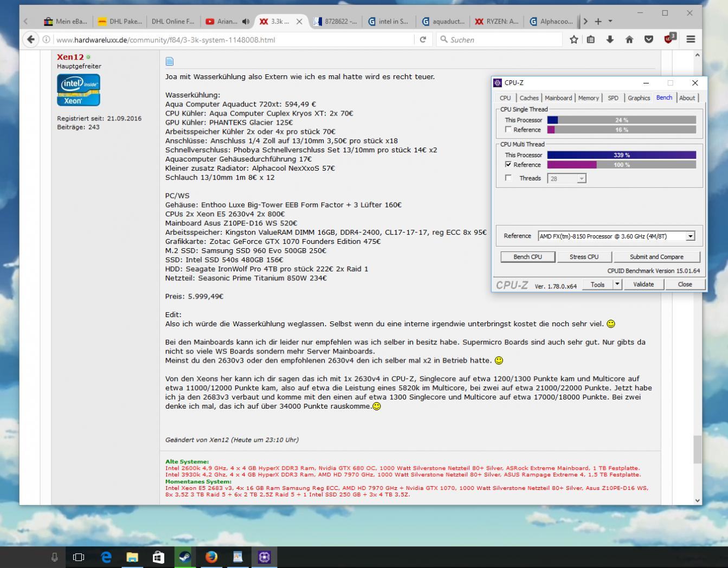Screen dimensions: 728x568
Task: Click the Firefox address bar URL field
Action: 233,40
